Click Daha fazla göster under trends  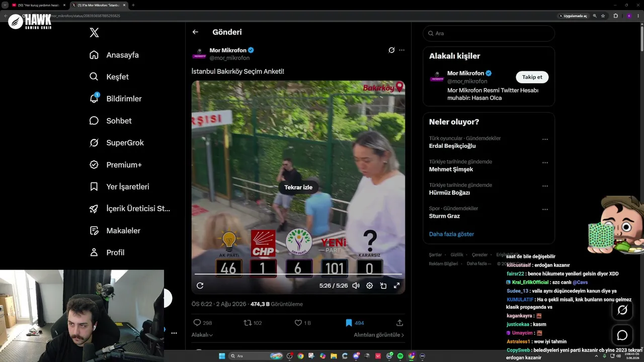451,234
